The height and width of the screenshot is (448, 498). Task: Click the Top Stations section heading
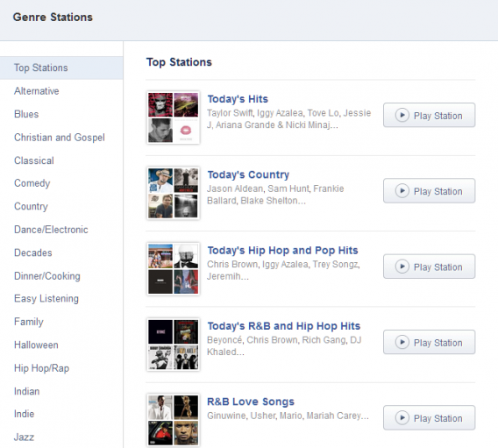179,62
